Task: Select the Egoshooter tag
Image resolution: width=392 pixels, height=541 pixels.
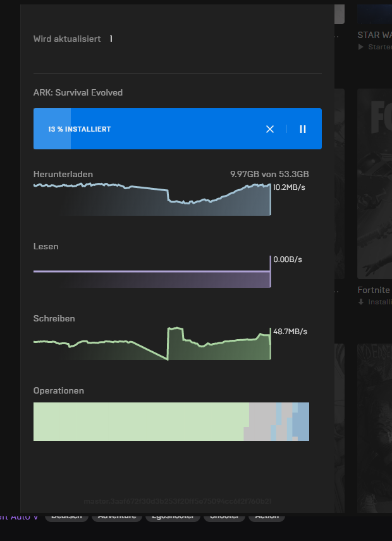Action: [x=173, y=516]
